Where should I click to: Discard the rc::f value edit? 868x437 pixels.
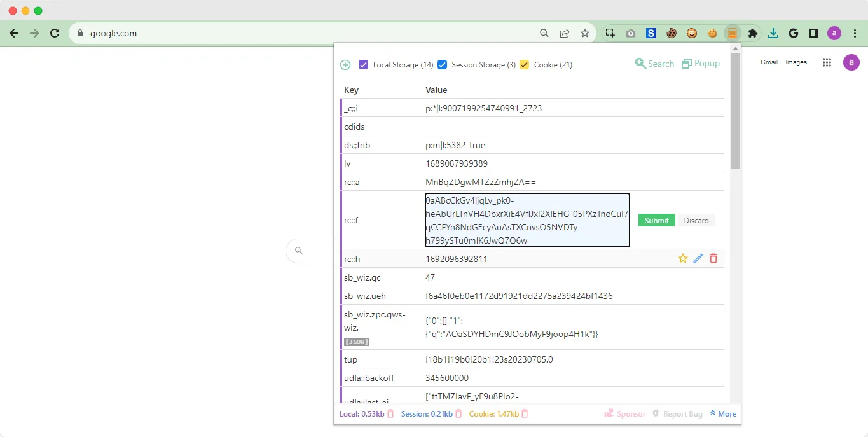click(696, 220)
